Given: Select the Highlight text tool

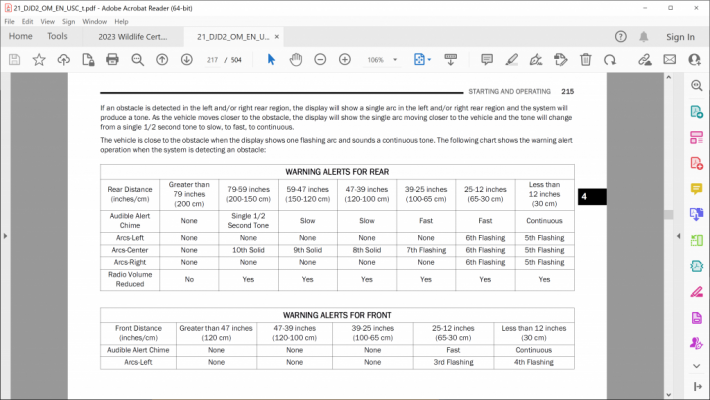Looking at the screenshot, I should pyautogui.click(x=512, y=59).
